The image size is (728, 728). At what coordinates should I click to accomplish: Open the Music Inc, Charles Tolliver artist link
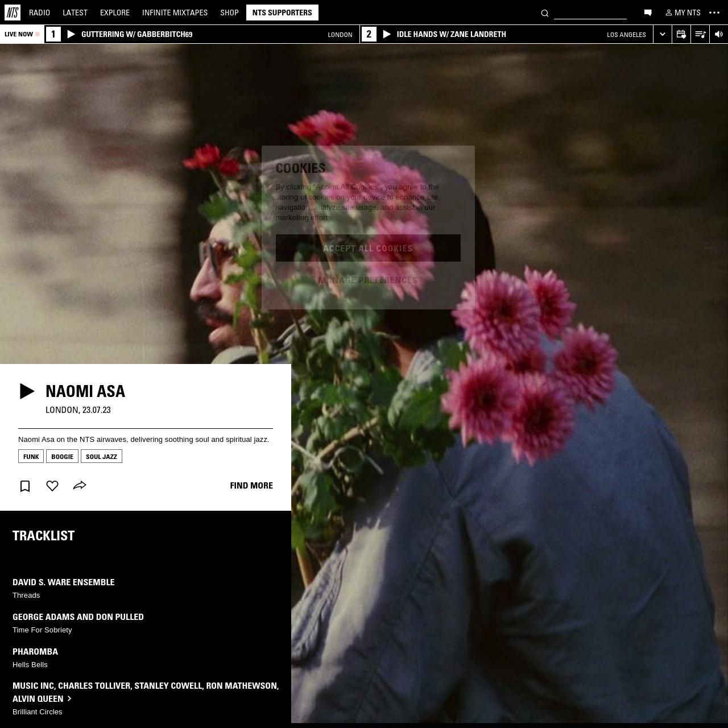146,692
